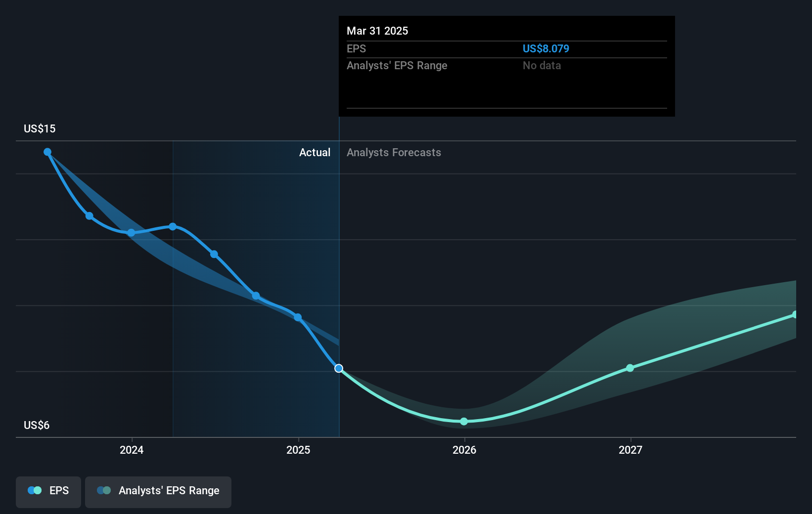Select the 2026 forecast low point
812x514 pixels.
point(464,422)
